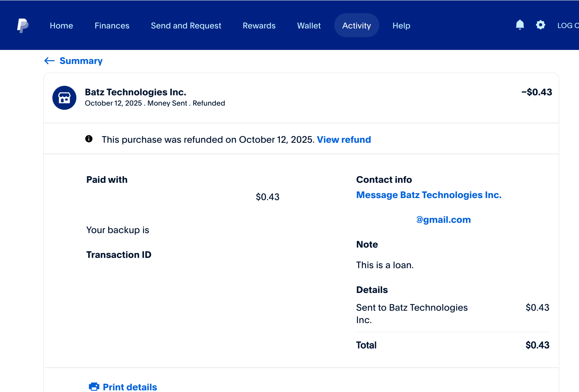Click the Batz Technologies storefront icon
This screenshot has height=392, width=579.
(64, 98)
